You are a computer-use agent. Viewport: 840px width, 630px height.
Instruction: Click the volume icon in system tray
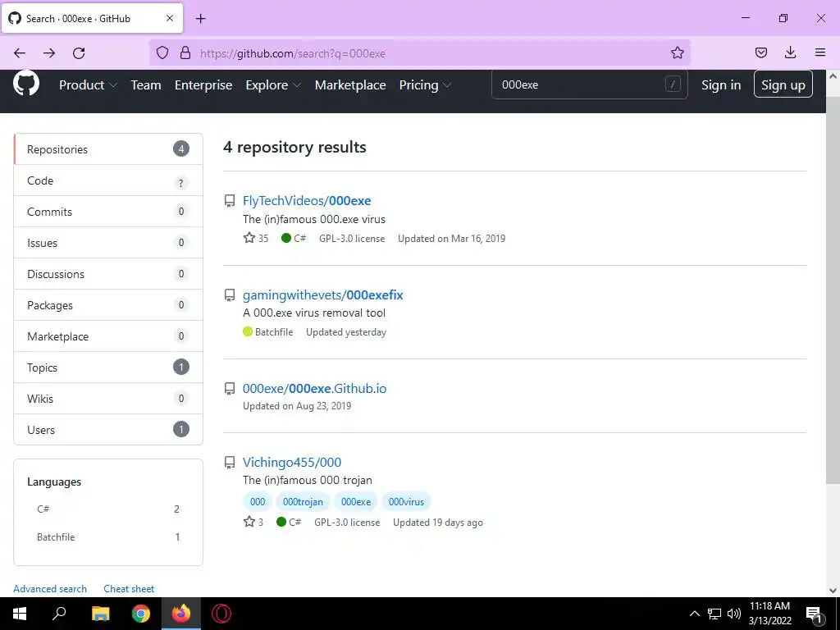coord(734,614)
